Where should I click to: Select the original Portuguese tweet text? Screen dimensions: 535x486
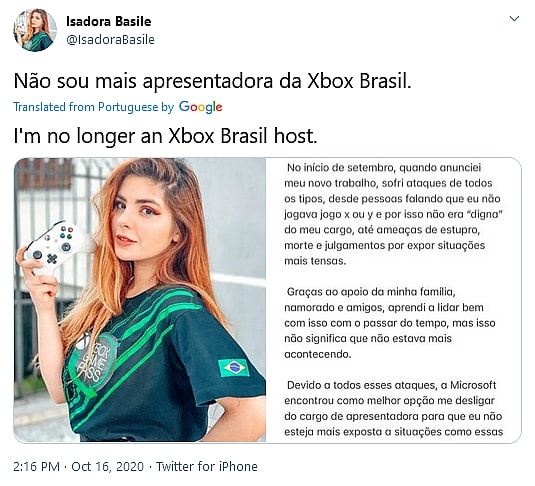212,81
